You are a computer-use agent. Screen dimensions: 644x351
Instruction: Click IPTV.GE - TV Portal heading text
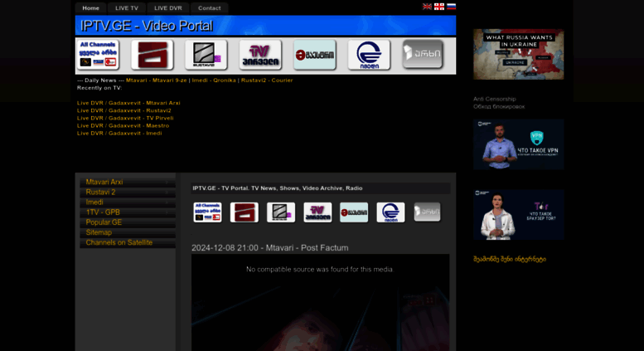278,188
